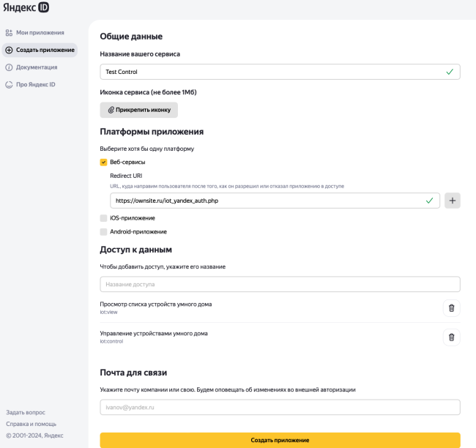
Task: Open the Задать вопрос link
Action: tap(26, 412)
